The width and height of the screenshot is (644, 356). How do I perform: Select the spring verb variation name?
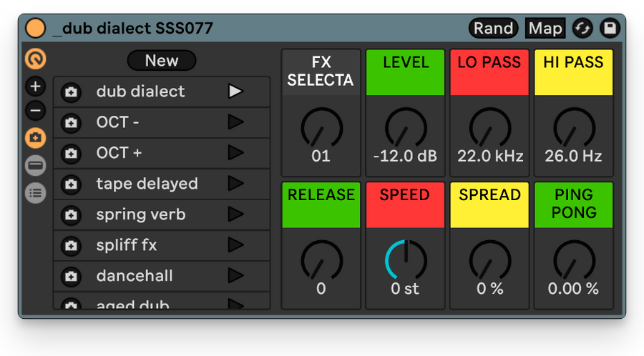point(141,214)
